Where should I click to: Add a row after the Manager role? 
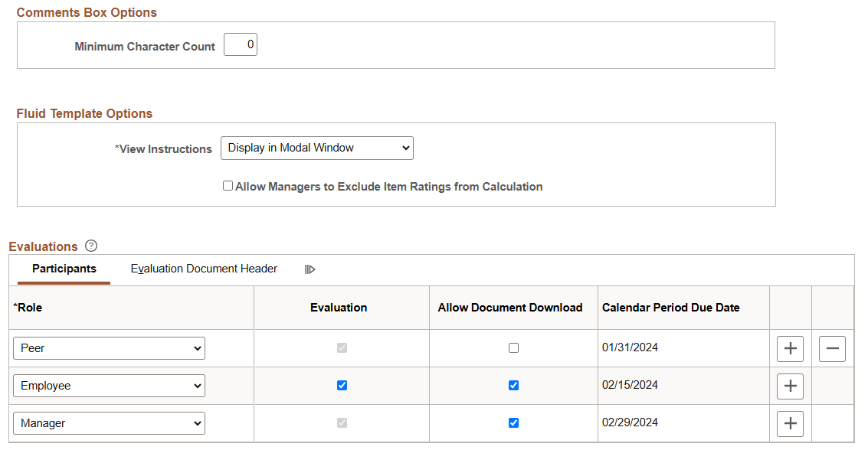coord(790,423)
